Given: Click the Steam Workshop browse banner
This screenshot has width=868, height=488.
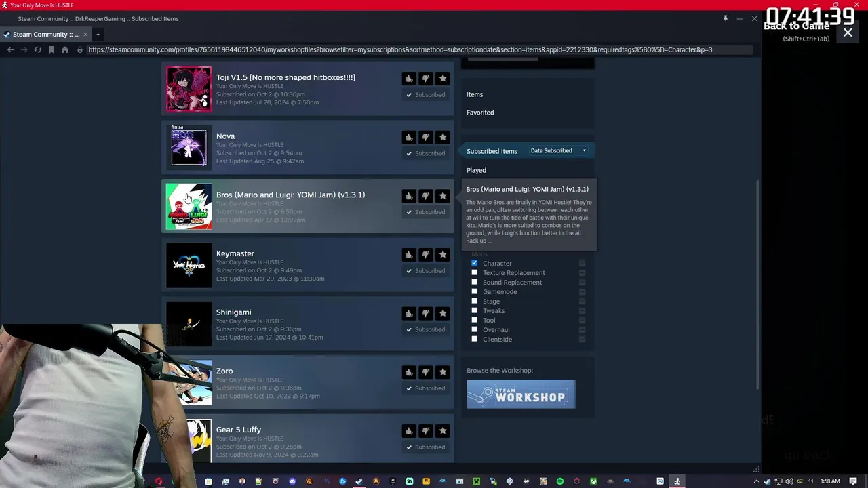Looking at the screenshot, I should 521,394.
